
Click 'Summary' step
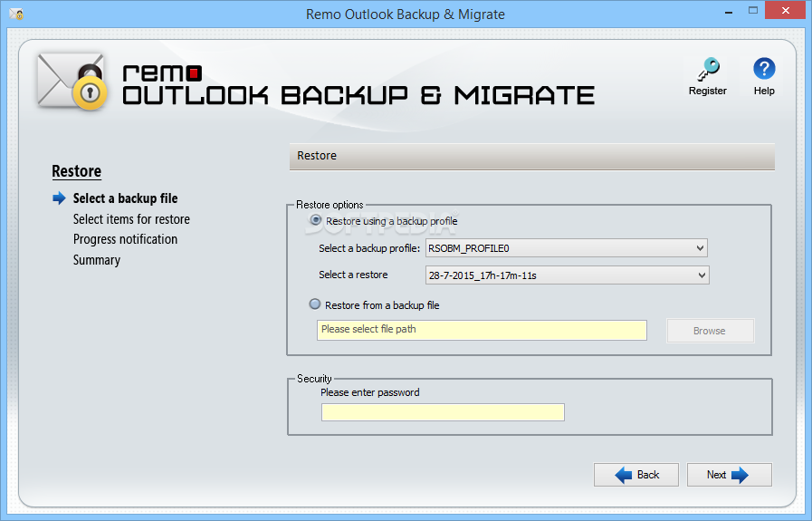[97, 260]
